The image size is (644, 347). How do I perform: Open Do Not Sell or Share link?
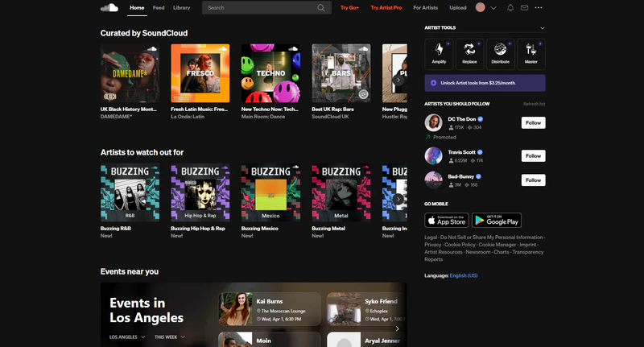(x=491, y=238)
